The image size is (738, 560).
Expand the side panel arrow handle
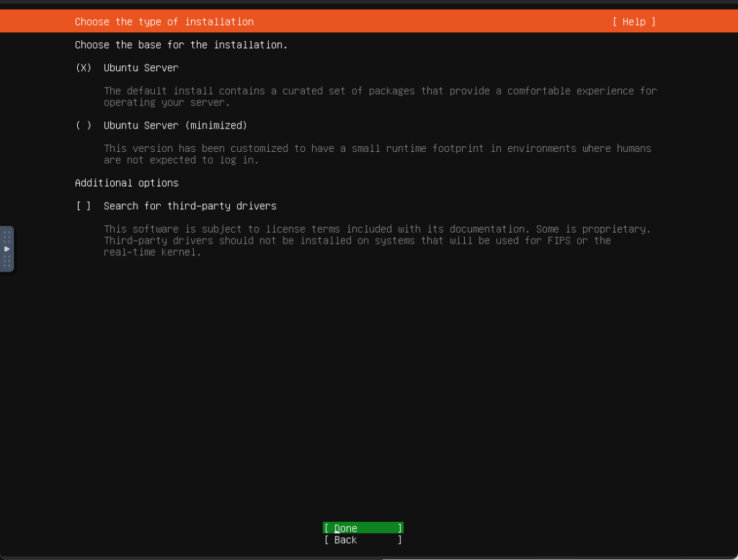coord(7,249)
